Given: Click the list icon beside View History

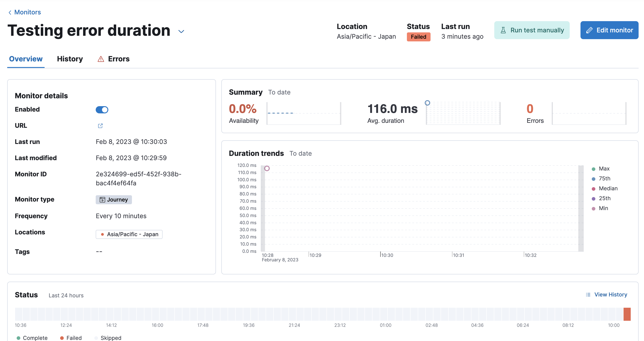Looking at the screenshot, I should point(588,294).
